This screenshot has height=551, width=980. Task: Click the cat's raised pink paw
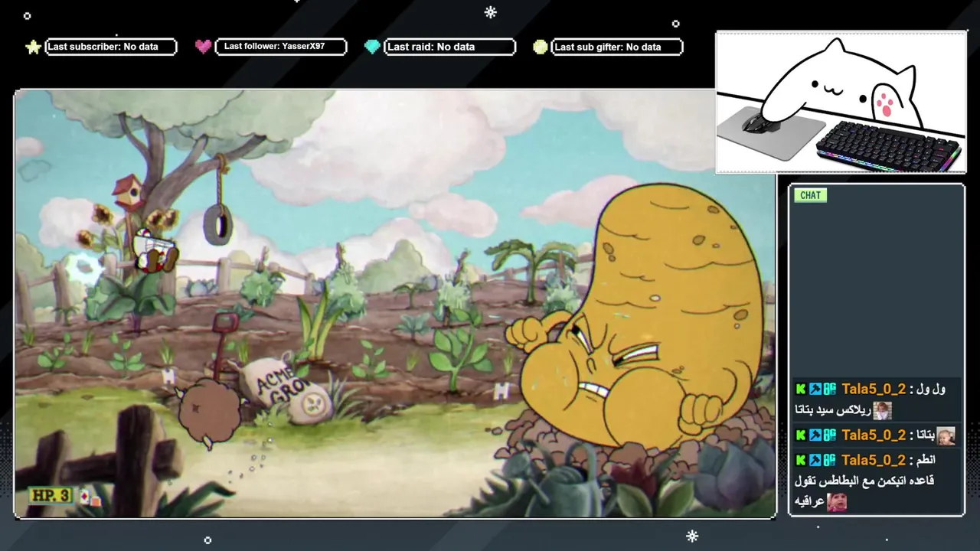point(885,103)
